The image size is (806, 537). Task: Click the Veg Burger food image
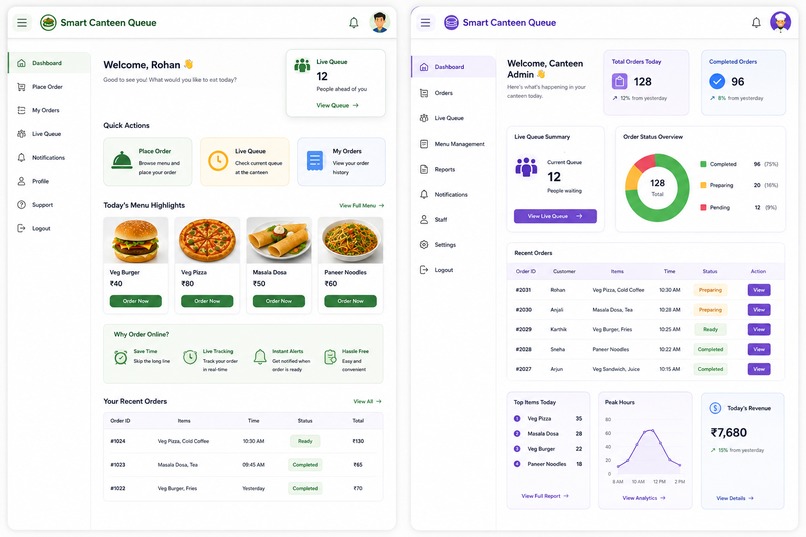[136, 240]
